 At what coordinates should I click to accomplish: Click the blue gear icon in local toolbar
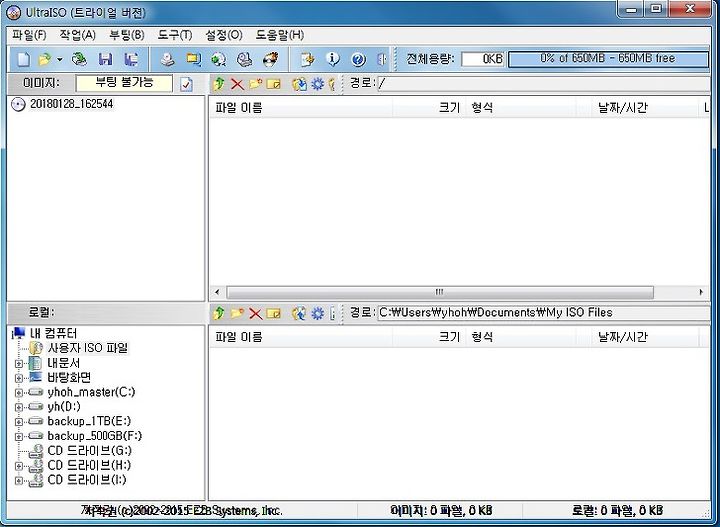tap(317, 313)
